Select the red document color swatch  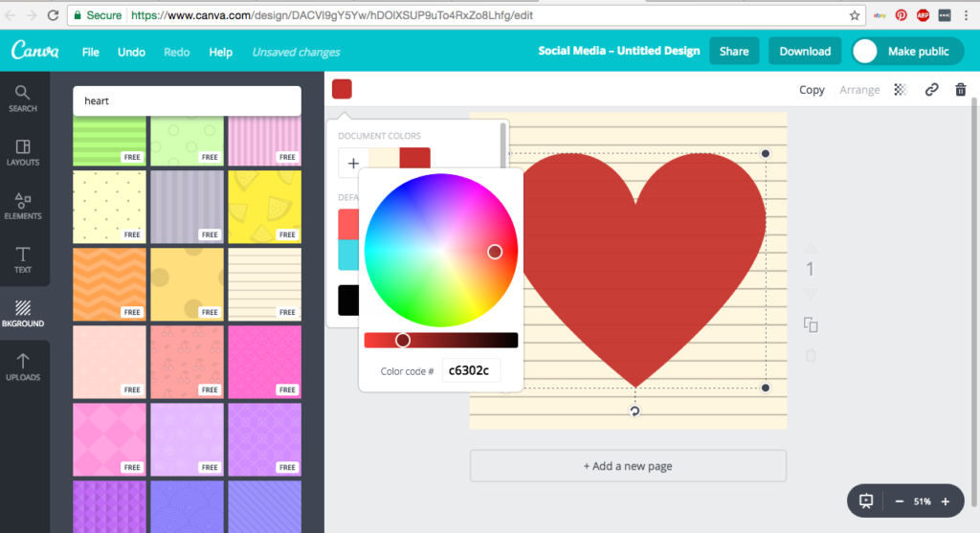[415, 158]
